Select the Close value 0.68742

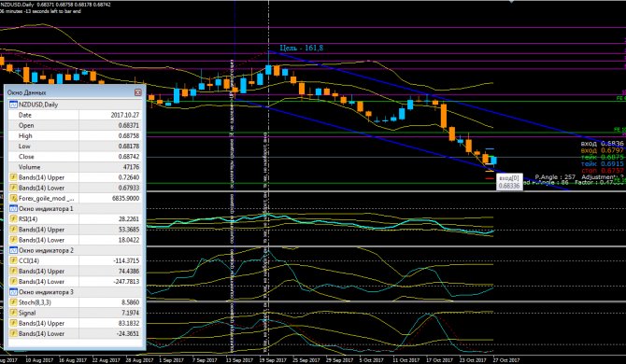129,157
